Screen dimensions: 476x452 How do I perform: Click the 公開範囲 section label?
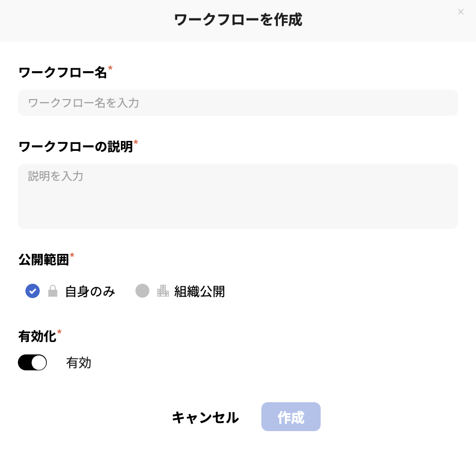[x=43, y=259]
